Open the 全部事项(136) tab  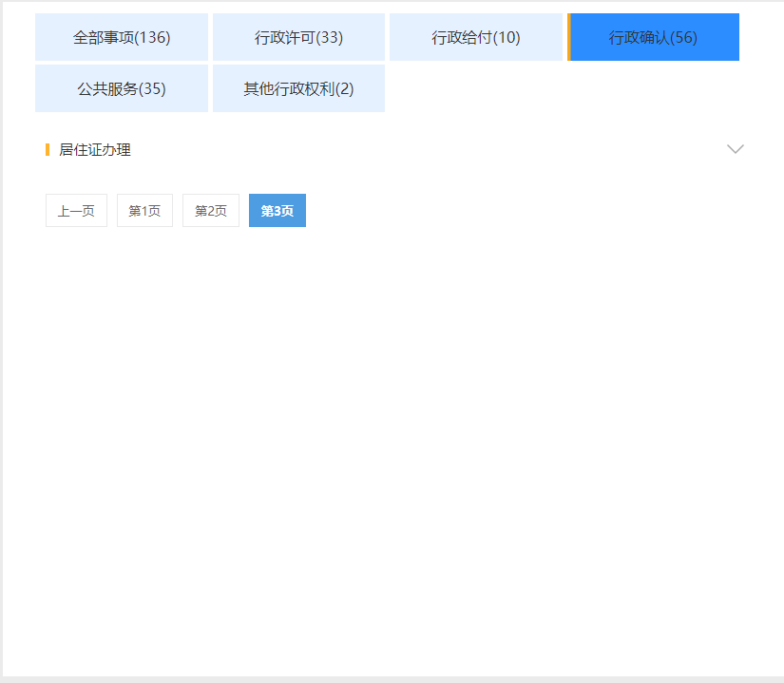pyautogui.click(x=122, y=38)
